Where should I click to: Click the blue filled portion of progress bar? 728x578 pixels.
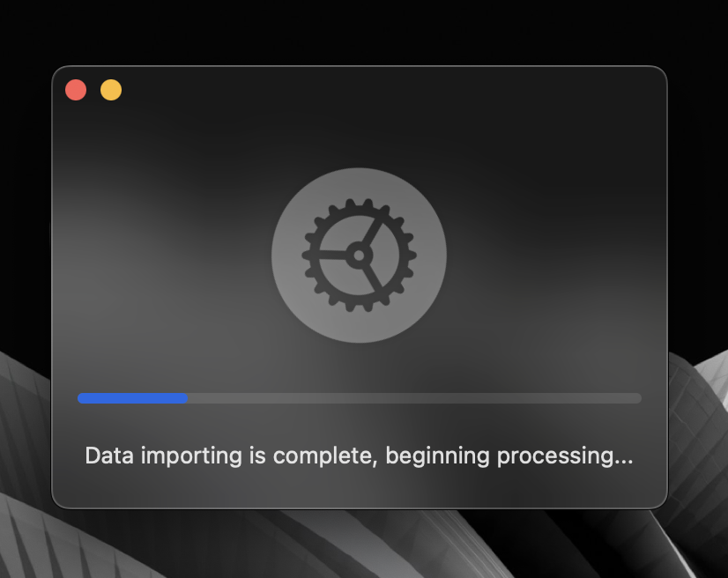pos(132,398)
